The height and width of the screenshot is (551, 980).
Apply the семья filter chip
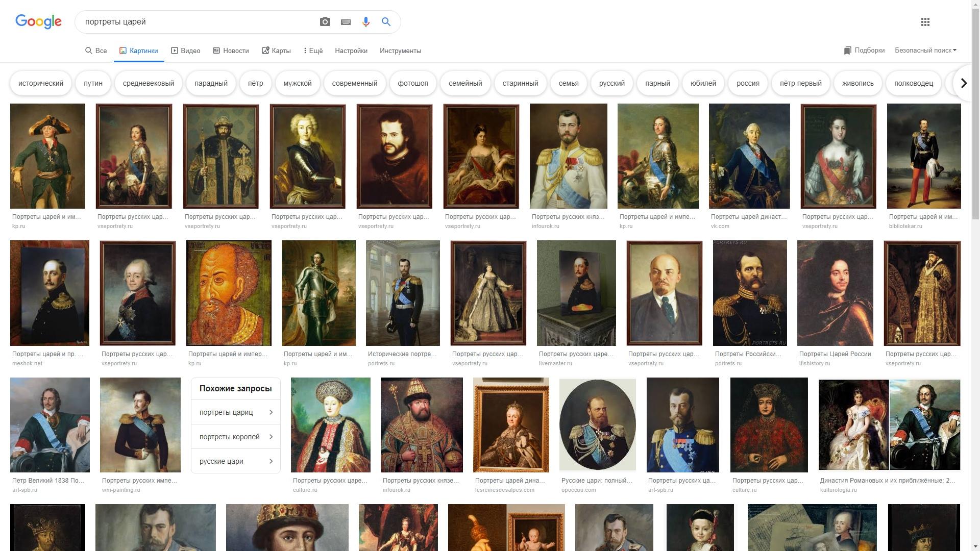(568, 83)
